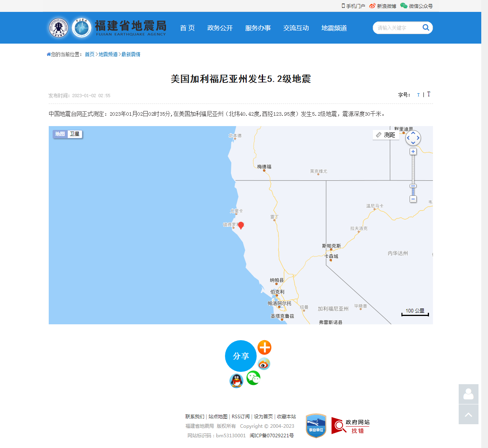The height and width of the screenshot is (448, 488).
Task: Click the map pan direction control
Action: coord(413,138)
